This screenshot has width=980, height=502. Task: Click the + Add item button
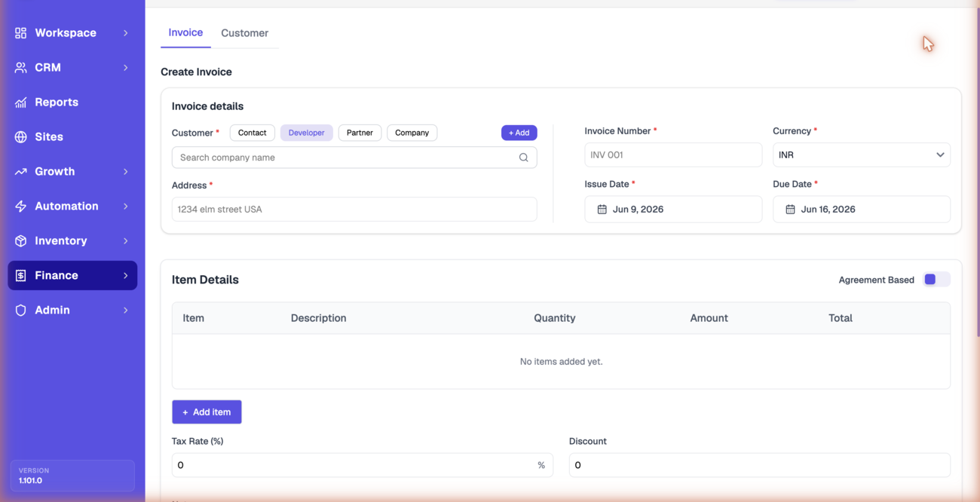pyautogui.click(x=207, y=412)
